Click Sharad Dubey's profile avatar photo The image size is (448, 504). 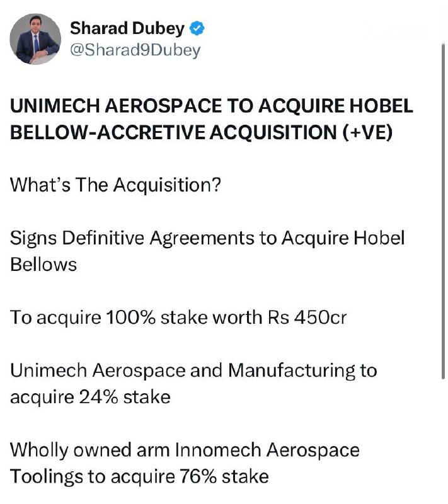pyautogui.click(x=36, y=39)
